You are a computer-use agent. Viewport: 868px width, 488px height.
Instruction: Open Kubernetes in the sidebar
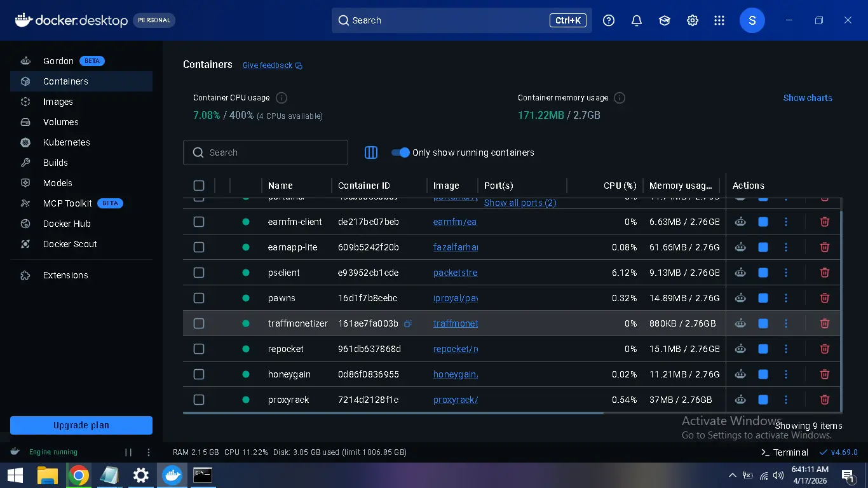pos(81,142)
